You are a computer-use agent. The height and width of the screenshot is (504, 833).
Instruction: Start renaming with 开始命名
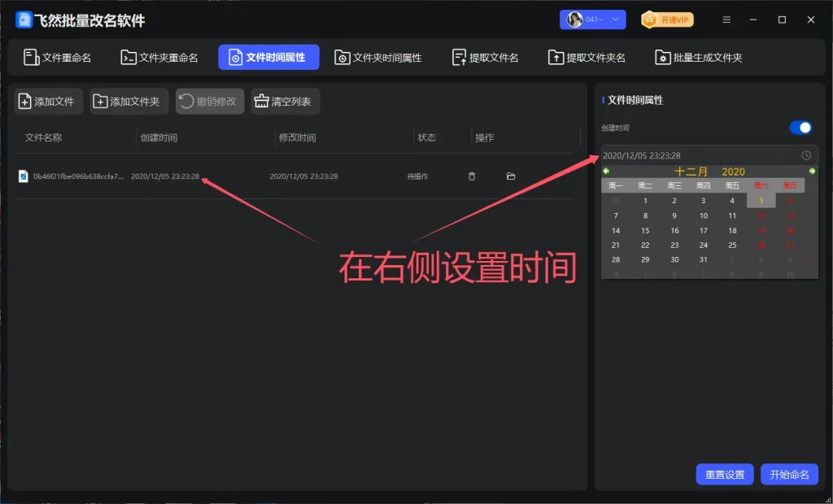(789, 474)
